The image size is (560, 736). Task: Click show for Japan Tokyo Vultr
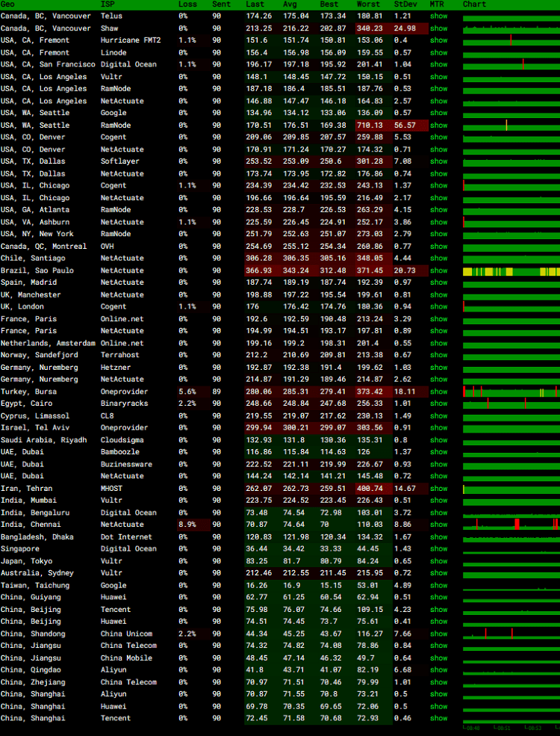[x=438, y=561]
